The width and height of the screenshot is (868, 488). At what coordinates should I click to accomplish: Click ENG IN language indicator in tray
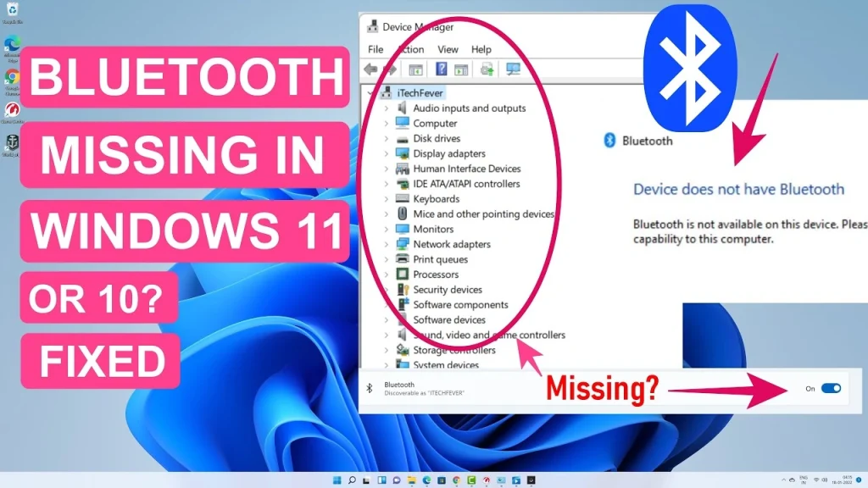point(804,480)
